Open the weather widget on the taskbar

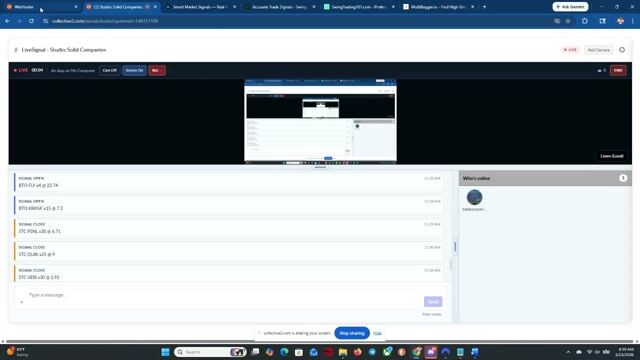click(x=18, y=352)
